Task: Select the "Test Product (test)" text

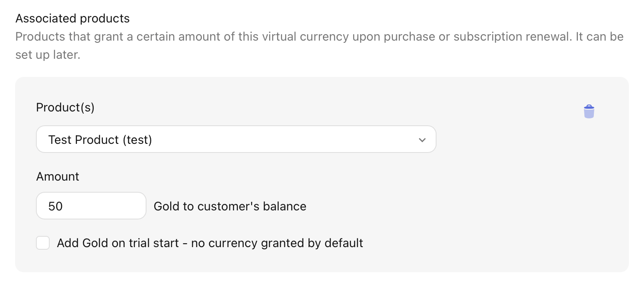Action: point(100,140)
